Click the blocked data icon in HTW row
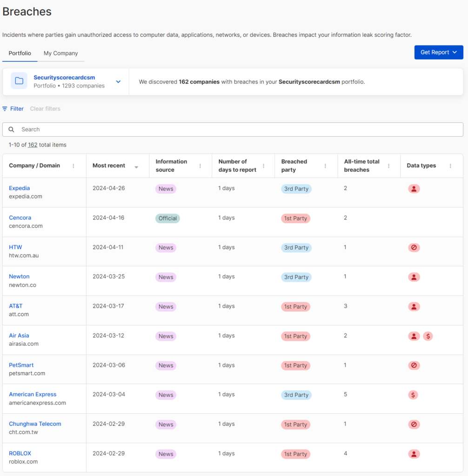 coord(414,248)
